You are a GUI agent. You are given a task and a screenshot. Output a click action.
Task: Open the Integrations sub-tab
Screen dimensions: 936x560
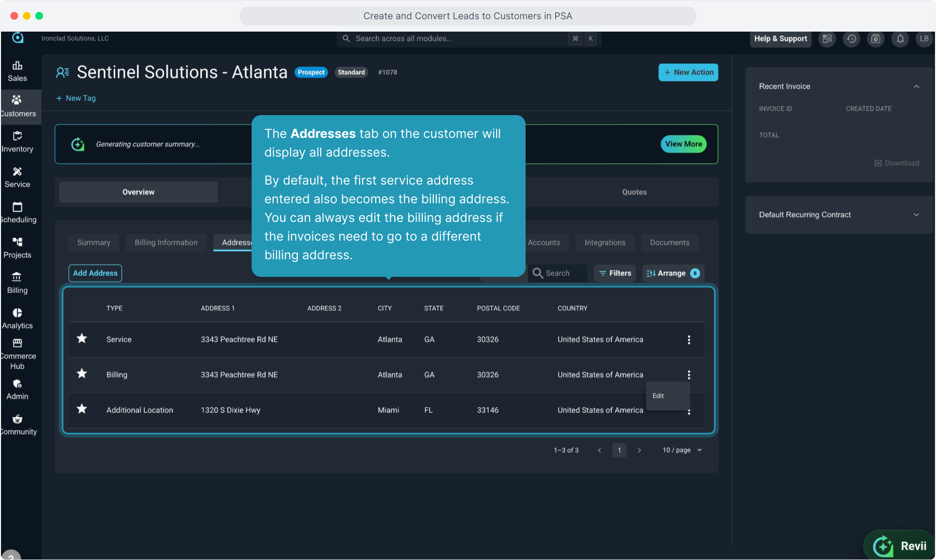click(605, 243)
